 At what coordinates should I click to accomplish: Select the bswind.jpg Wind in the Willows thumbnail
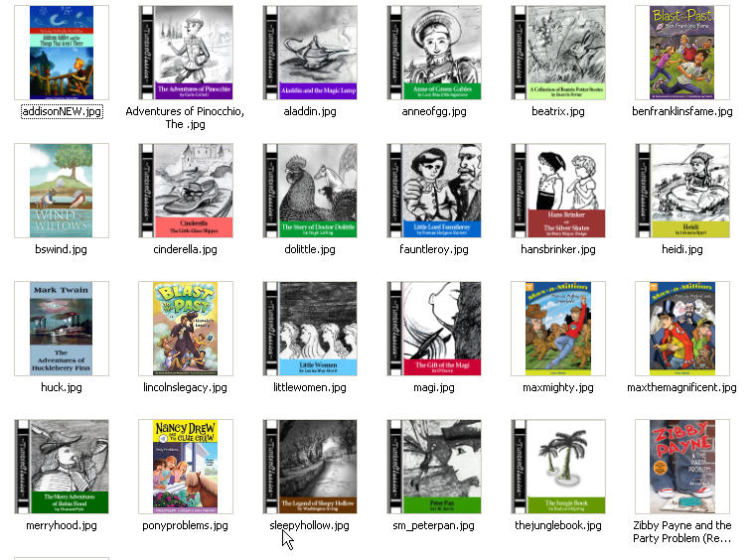62,191
